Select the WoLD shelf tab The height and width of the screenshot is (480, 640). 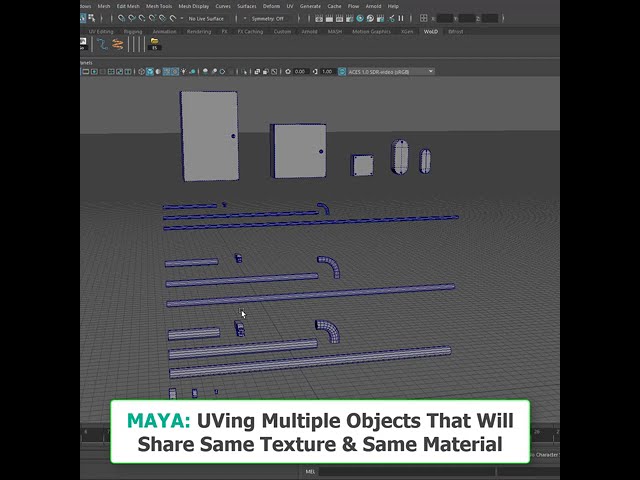(431, 31)
